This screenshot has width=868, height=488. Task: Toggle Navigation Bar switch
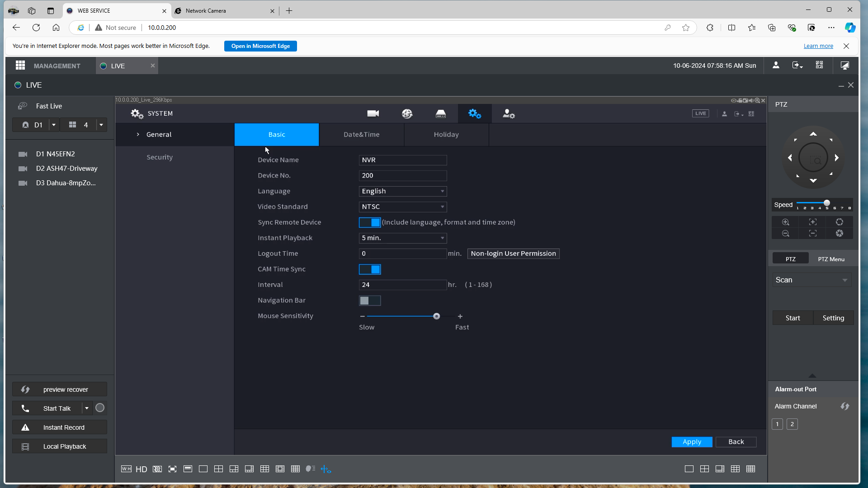(370, 300)
